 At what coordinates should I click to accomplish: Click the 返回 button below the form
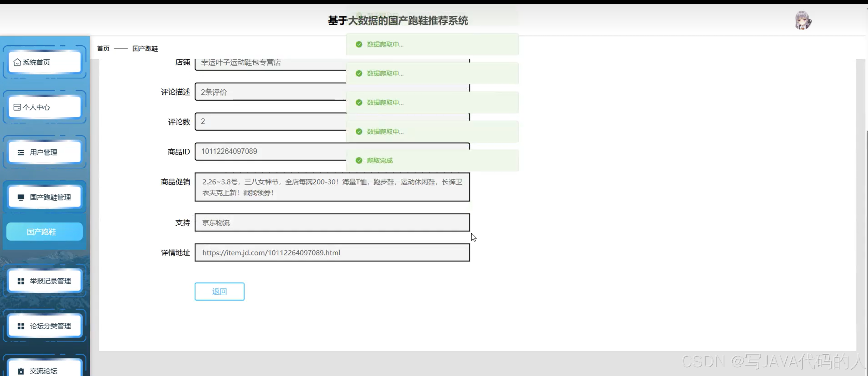(x=219, y=291)
